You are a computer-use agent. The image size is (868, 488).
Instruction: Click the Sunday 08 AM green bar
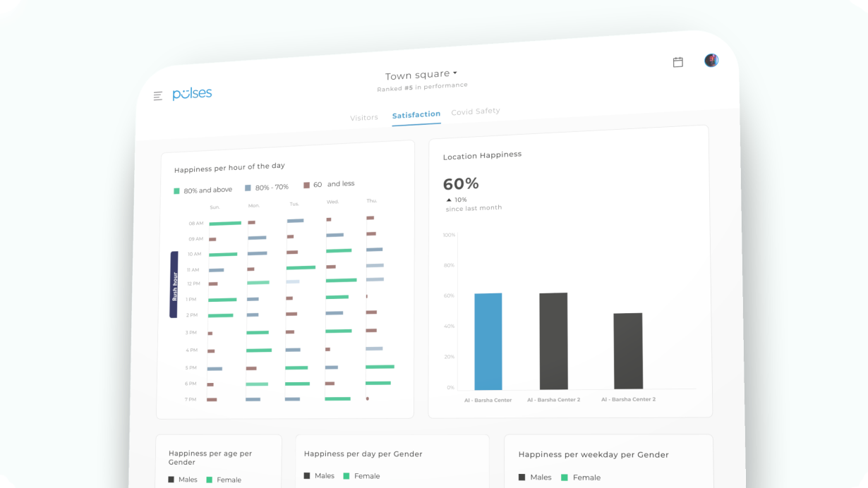click(x=225, y=224)
